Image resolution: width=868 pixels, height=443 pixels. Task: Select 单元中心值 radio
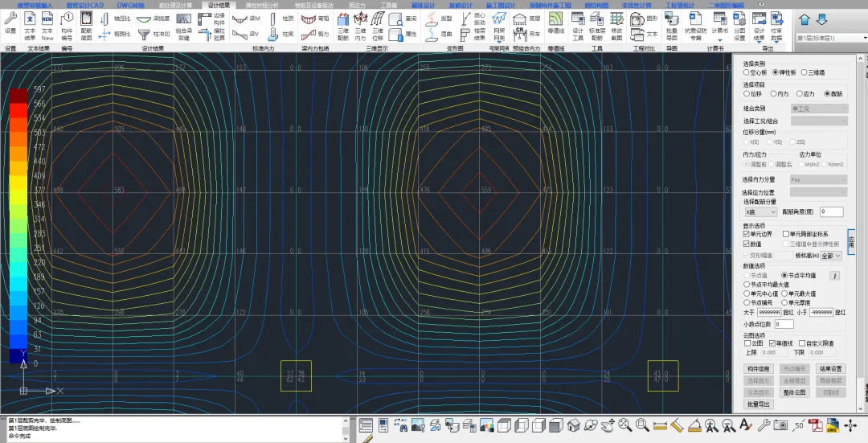(761, 293)
